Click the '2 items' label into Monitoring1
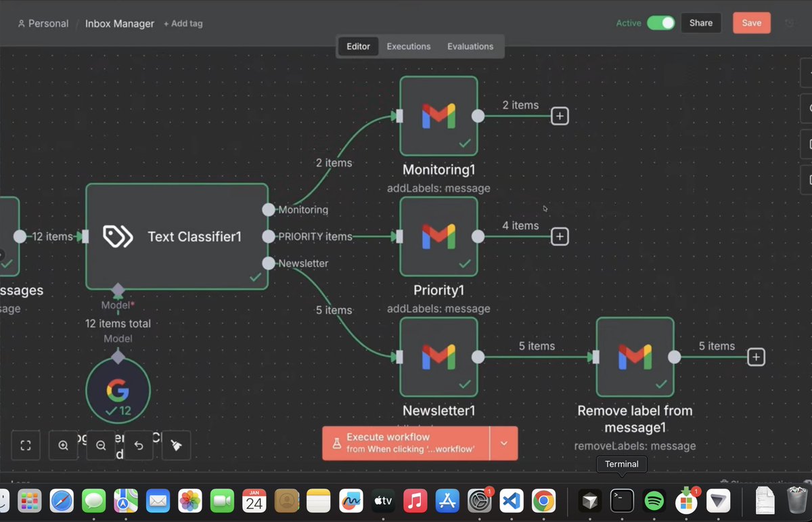Viewport: 812px width, 522px height. tap(334, 162)
